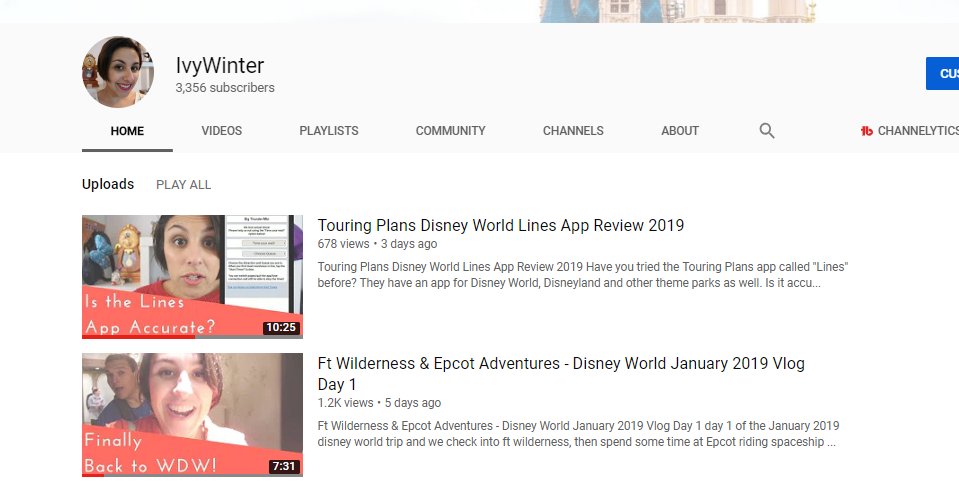The width and height of the screenshot is (959, 486).
Task: Click the 10:25 duration badge
Action: [x=281, y=327]
